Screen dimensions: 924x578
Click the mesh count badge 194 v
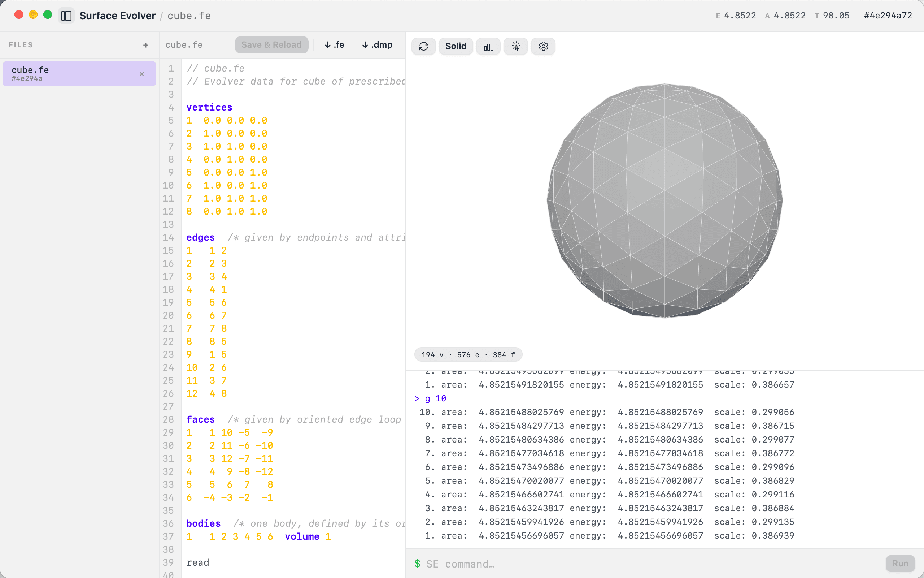click(468, 355)
